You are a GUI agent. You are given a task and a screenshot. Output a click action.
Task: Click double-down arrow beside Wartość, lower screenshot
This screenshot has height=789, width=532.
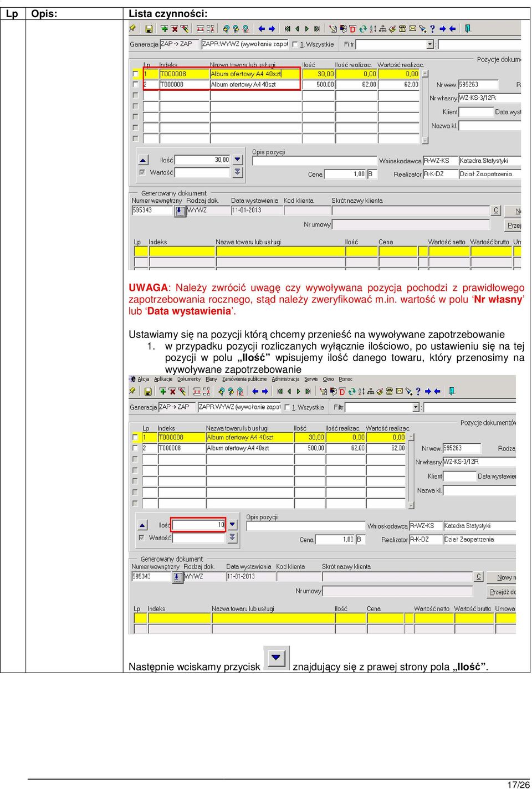[232, 537]
